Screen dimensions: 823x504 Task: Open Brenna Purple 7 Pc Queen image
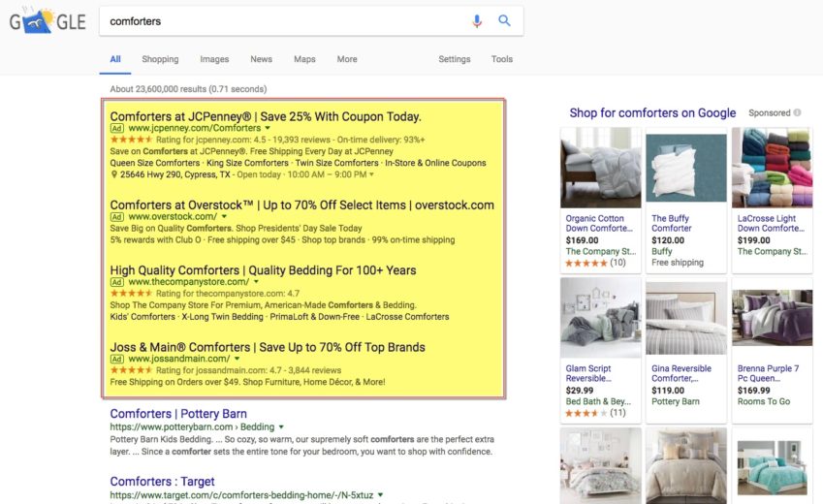tap(772, 318)
